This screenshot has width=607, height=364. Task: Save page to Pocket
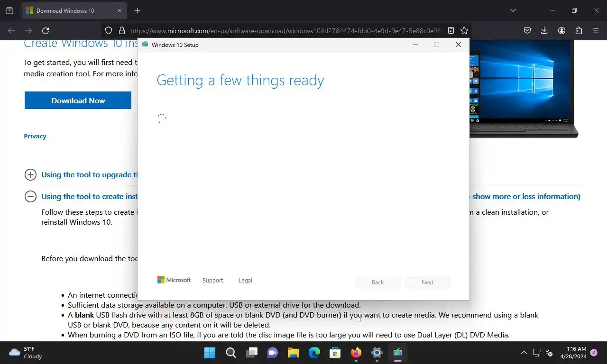click(527, 31)
